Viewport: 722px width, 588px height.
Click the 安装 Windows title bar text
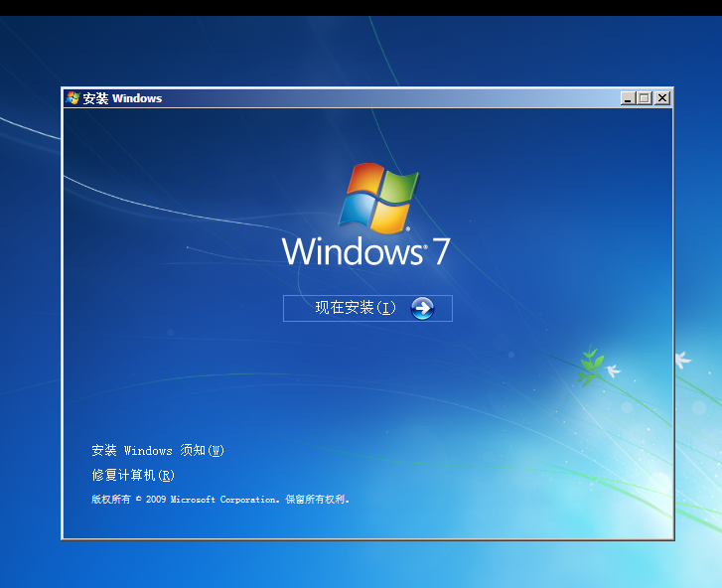click(122, 98)
